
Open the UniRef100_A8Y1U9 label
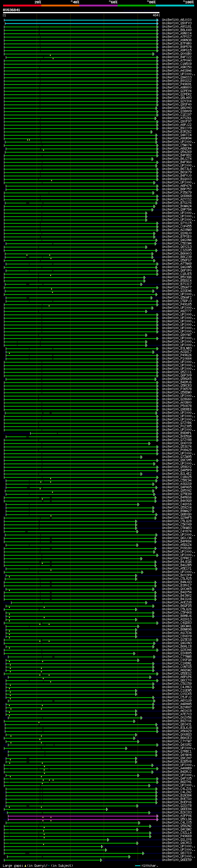(x=177, y=700)
